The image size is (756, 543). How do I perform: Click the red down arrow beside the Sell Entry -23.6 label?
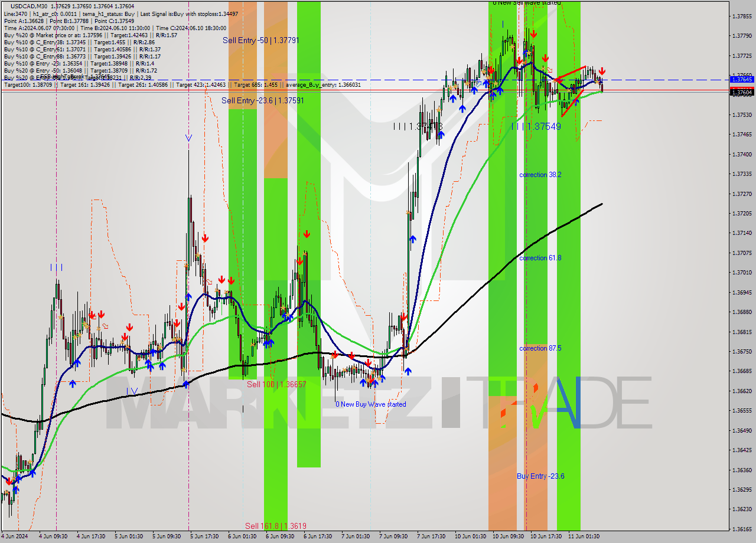click(206, 238)
